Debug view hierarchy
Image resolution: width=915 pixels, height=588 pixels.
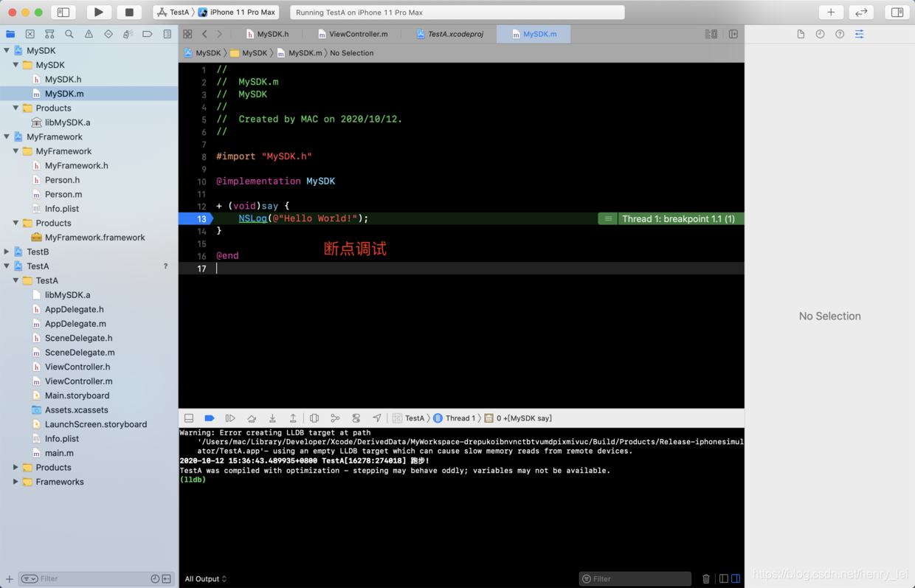tap(314, 418)
